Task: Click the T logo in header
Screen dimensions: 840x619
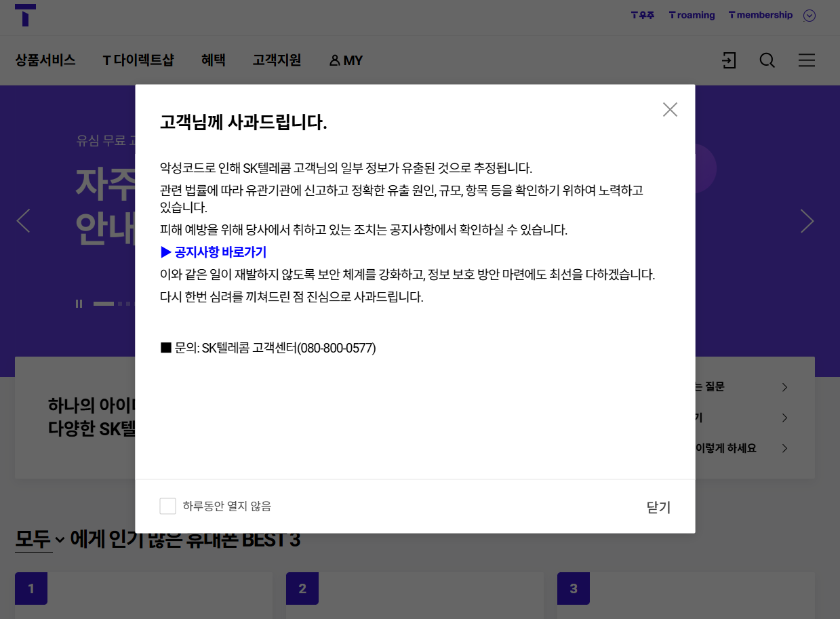Action: pos(25,15)
